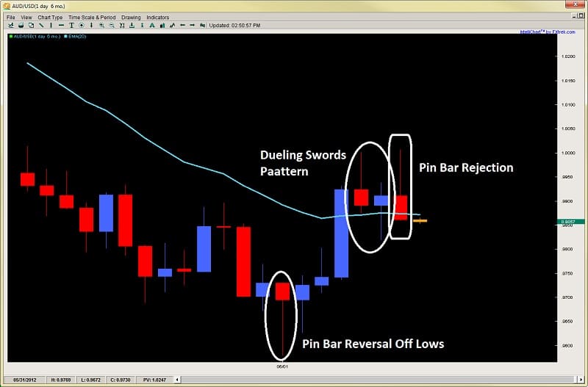Click the left arrow toolbar icon
This screenshot has width=588, height=387.
coord(182,26)
